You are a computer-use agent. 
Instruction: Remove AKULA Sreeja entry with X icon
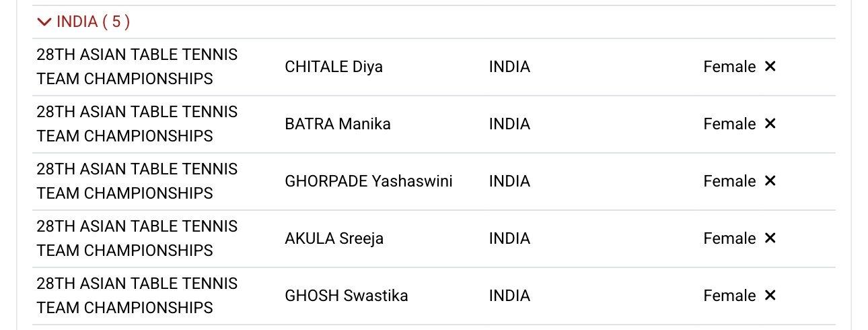[x=770, y=238]
